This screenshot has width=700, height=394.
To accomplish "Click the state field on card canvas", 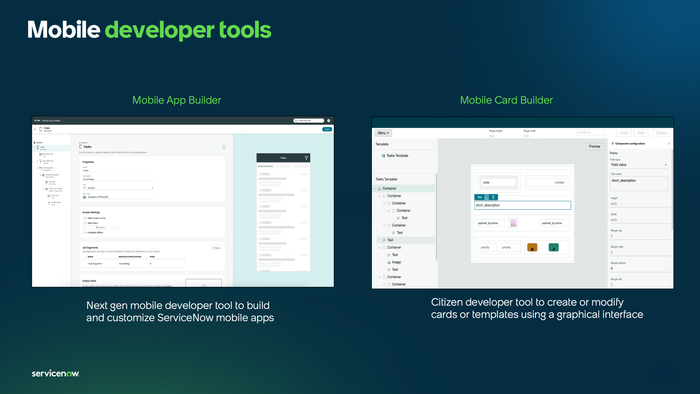I will click(498, 182).
